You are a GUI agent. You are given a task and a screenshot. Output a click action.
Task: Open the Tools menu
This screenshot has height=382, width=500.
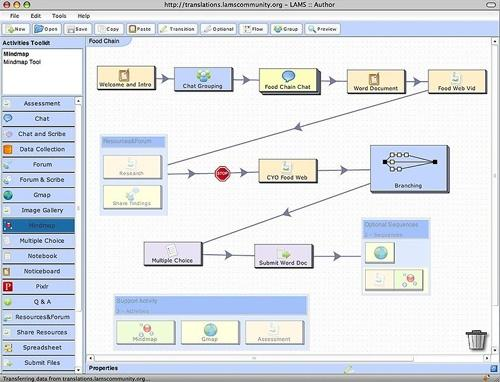pos(59,16)
